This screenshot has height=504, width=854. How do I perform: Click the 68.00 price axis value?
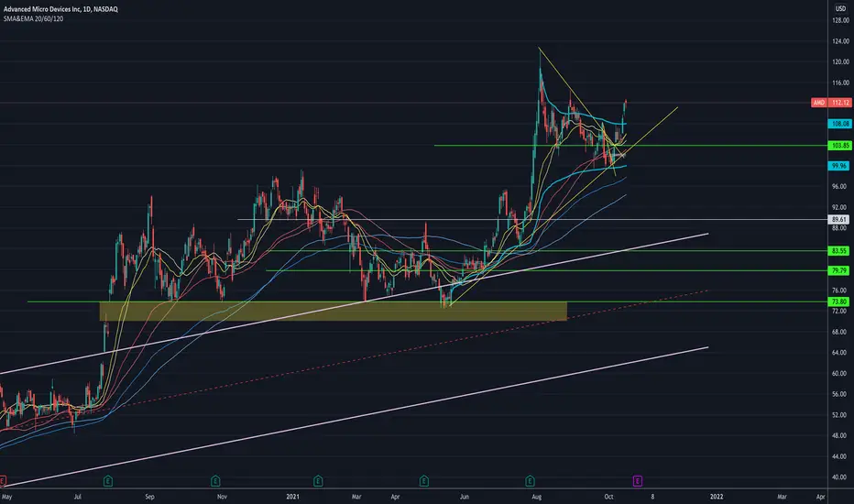pyautogui.click(x=840, y=332)
